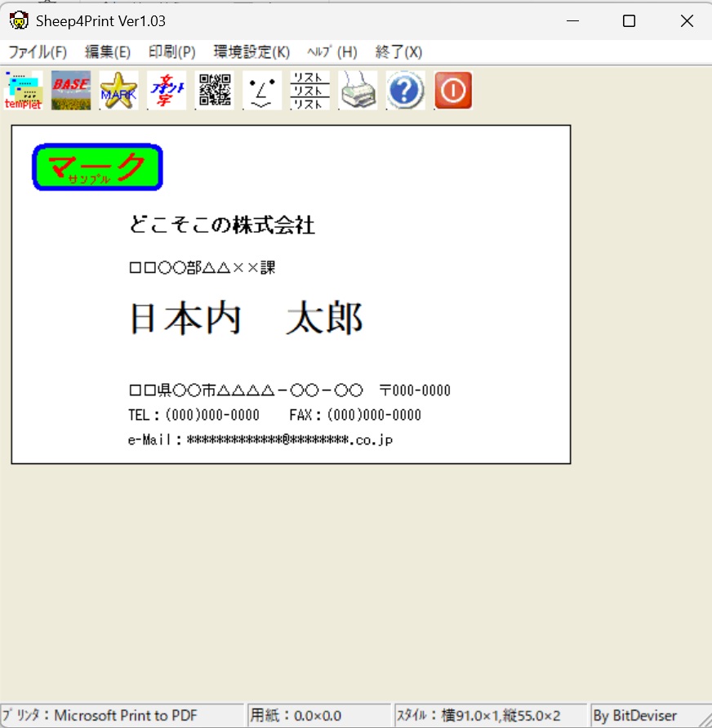
Task: Open the ファイル(F) menu
Action: pos(38,52)
